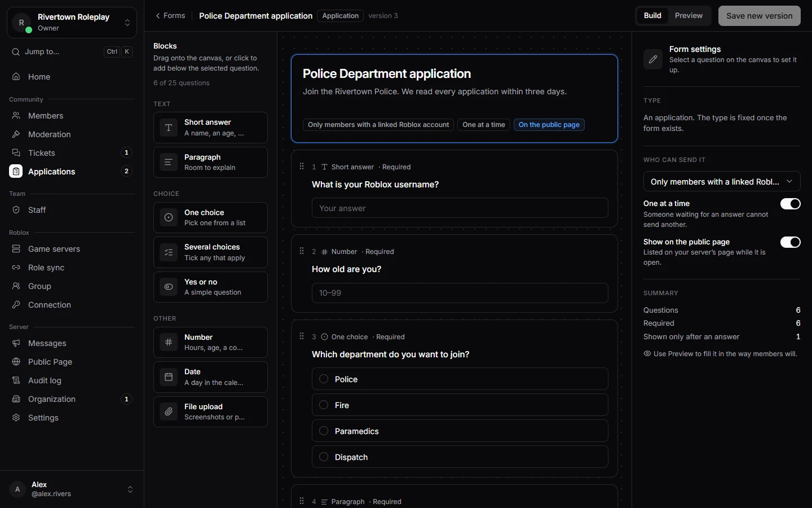
Task: Click the age number input field
Action: tap(460, 293)
